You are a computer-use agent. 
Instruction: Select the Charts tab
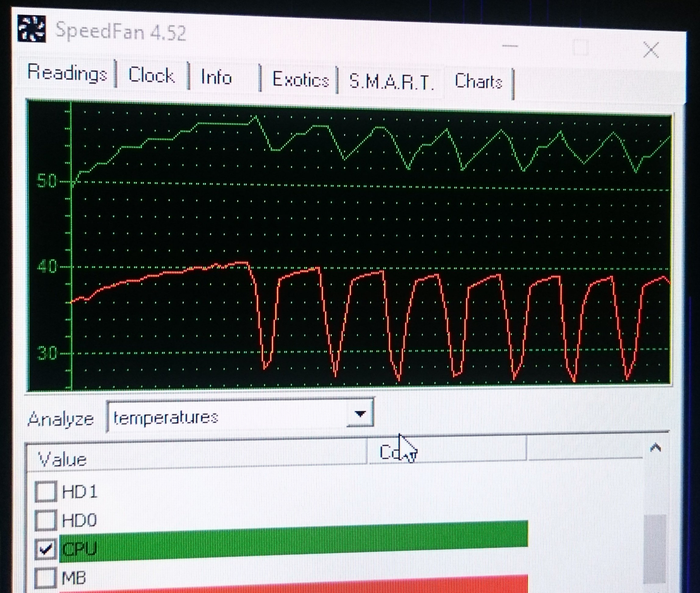(478, 81)
